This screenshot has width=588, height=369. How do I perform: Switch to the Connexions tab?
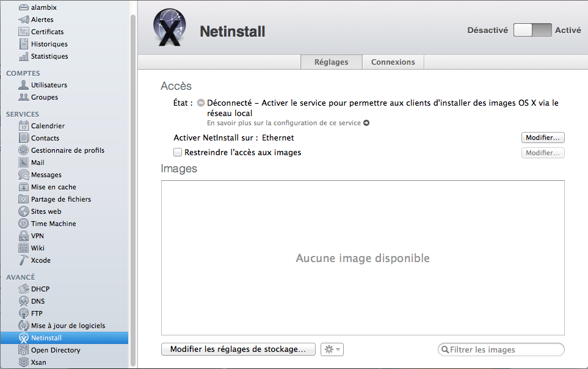(393, 62)
